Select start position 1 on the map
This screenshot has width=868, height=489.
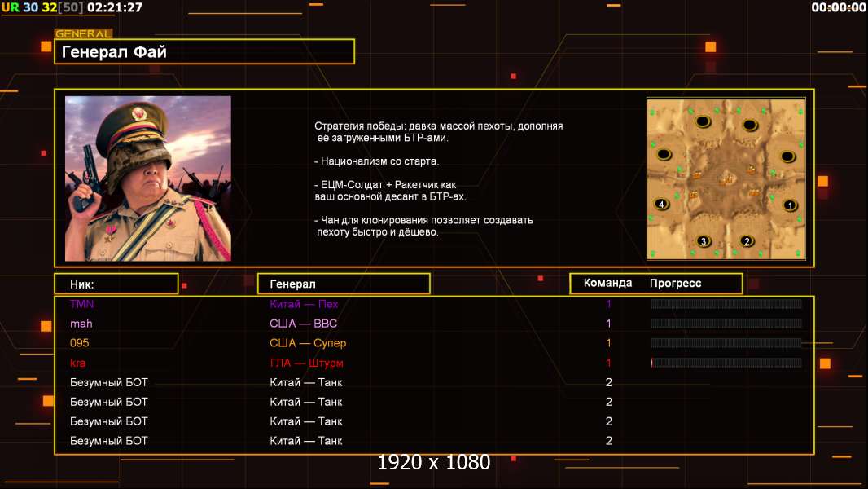tap(790, 205)
